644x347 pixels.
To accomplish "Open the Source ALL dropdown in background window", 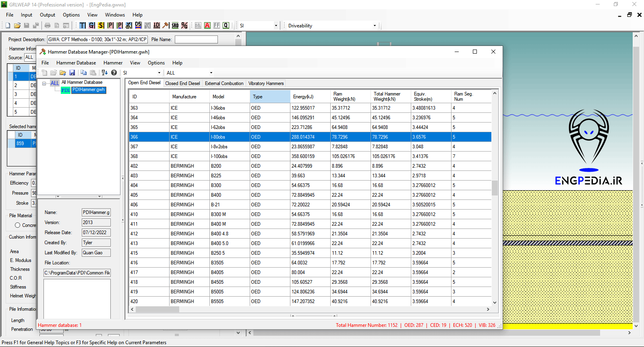I will coord(30,57).
